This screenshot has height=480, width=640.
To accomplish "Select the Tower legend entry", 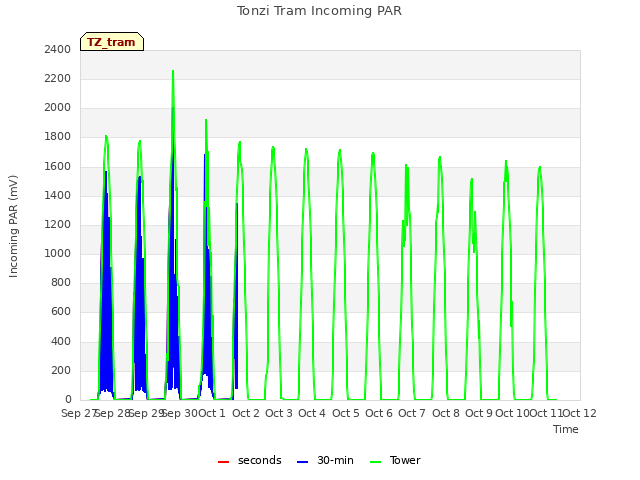I will (x=395, y=460).
